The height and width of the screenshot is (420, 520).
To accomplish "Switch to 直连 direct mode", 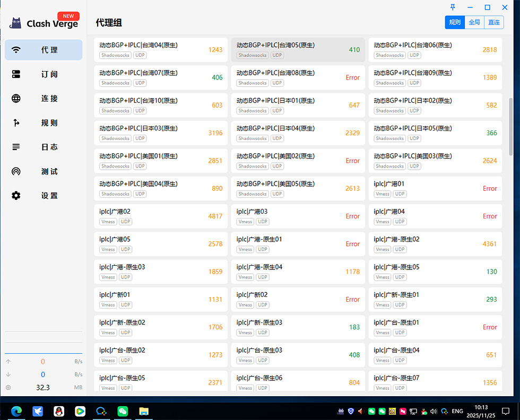I will (x=494, y=22).
